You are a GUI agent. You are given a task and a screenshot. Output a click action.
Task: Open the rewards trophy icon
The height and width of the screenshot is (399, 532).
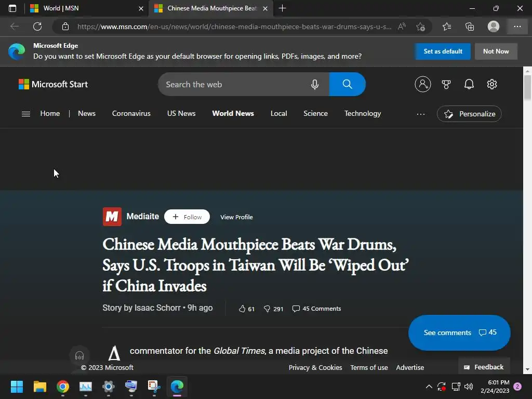click(x=446, y=84)
